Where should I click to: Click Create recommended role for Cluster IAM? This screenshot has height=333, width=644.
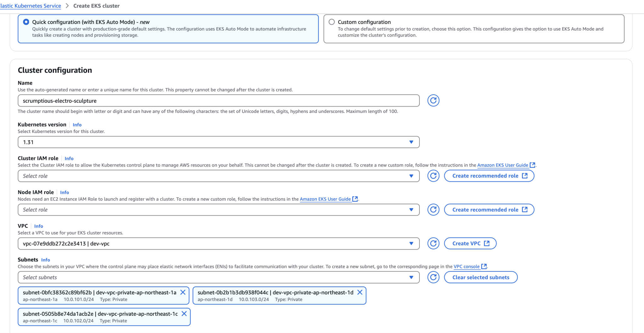click(x=489, y=176)
